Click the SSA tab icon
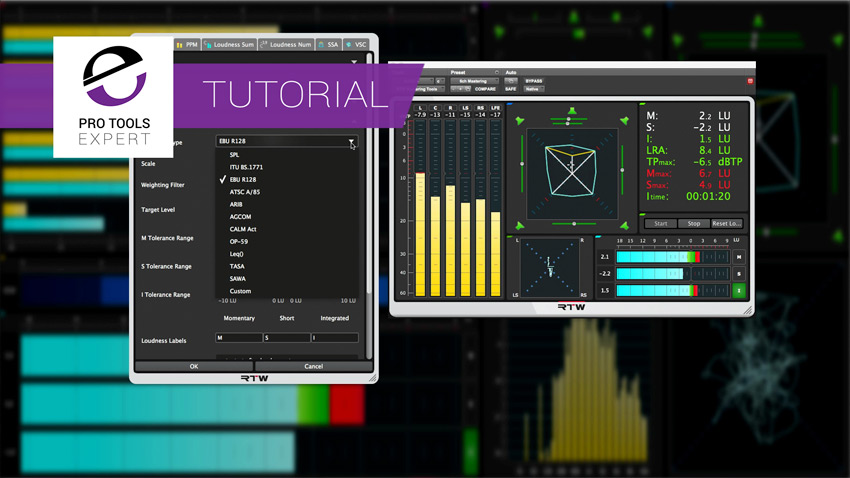The width and height of the screenshot is (850, 478). (321, 44)
